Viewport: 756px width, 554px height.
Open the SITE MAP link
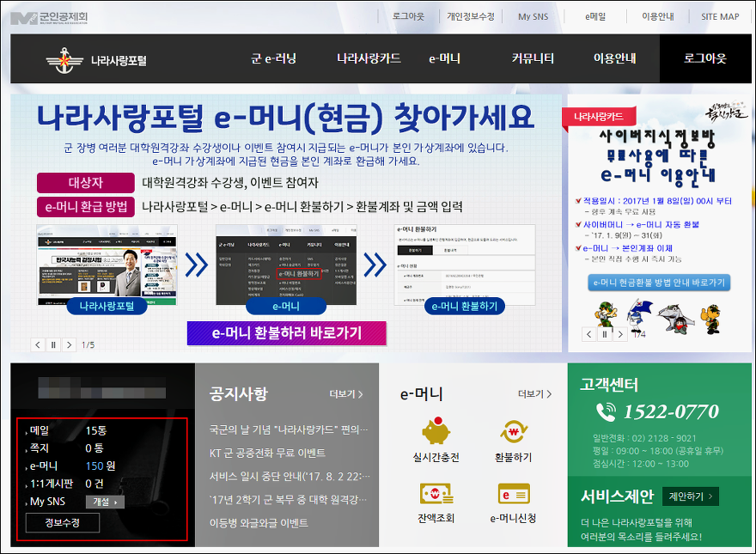pyautogui.click(x=720, y=16)
